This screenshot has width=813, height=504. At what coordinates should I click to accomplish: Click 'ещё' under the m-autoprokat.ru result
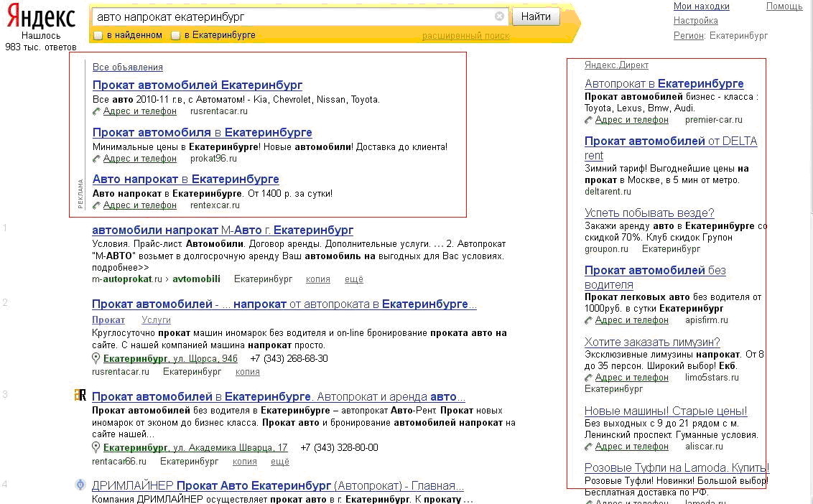click(x=353, y=279)
